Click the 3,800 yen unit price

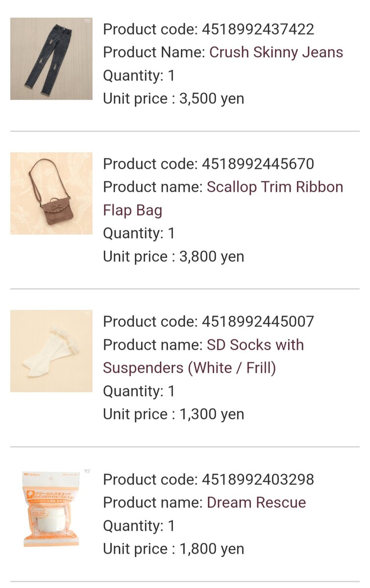(211, 257)
